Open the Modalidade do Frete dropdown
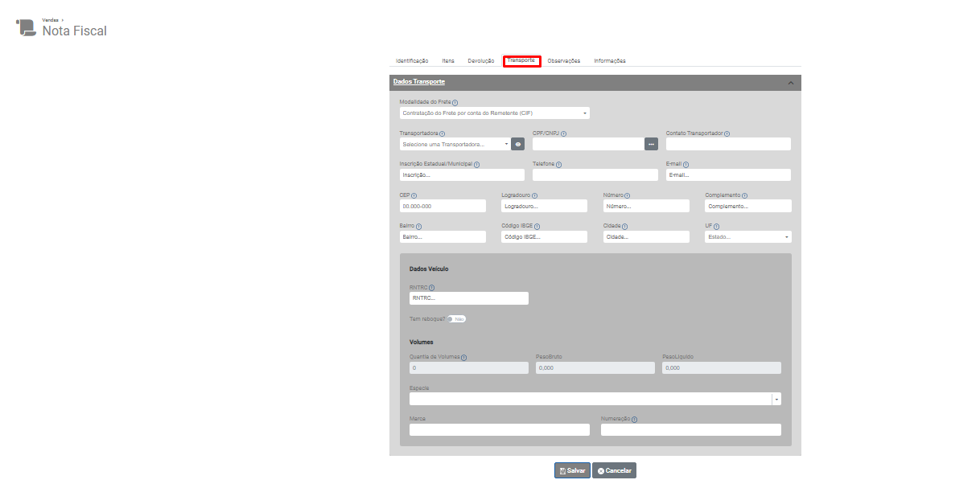 tap(494, 113)
